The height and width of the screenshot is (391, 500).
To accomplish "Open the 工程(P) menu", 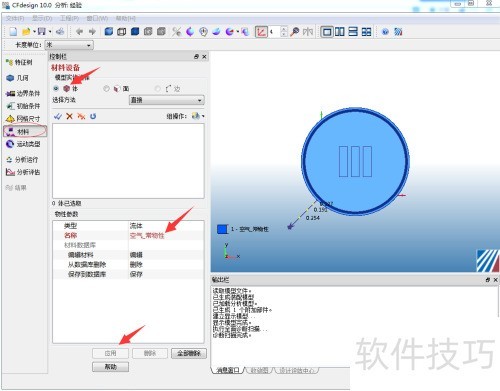I will click(69, 18).
